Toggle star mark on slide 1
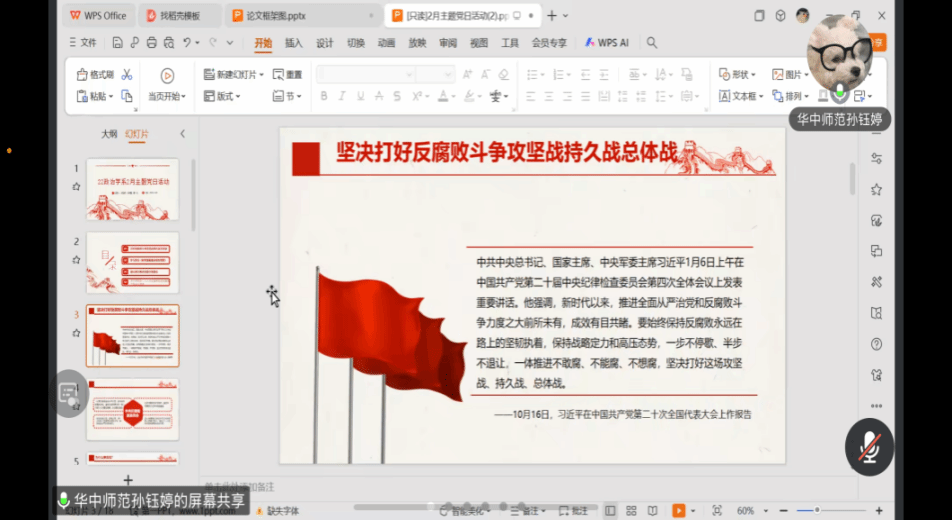952x520 pixels. point(76,187)
